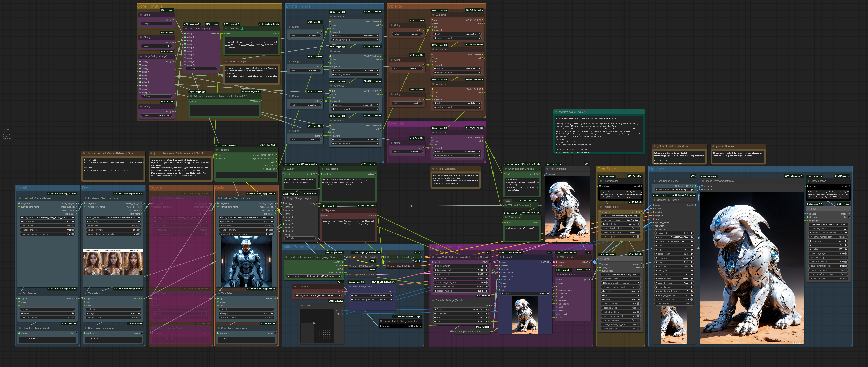The width and height of the screenshot is (868, 367).
Task: Click the buymeacoffee link in author note
Action: click(573, 152)
